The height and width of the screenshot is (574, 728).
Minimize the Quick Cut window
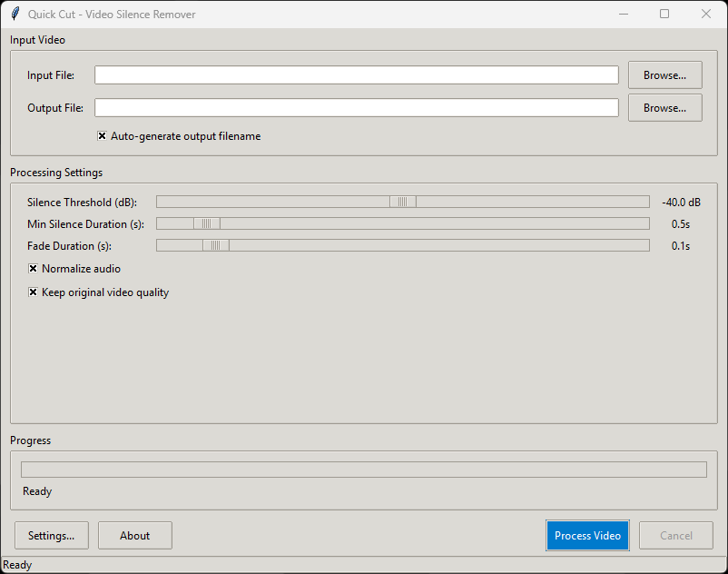tap(624, 14)
